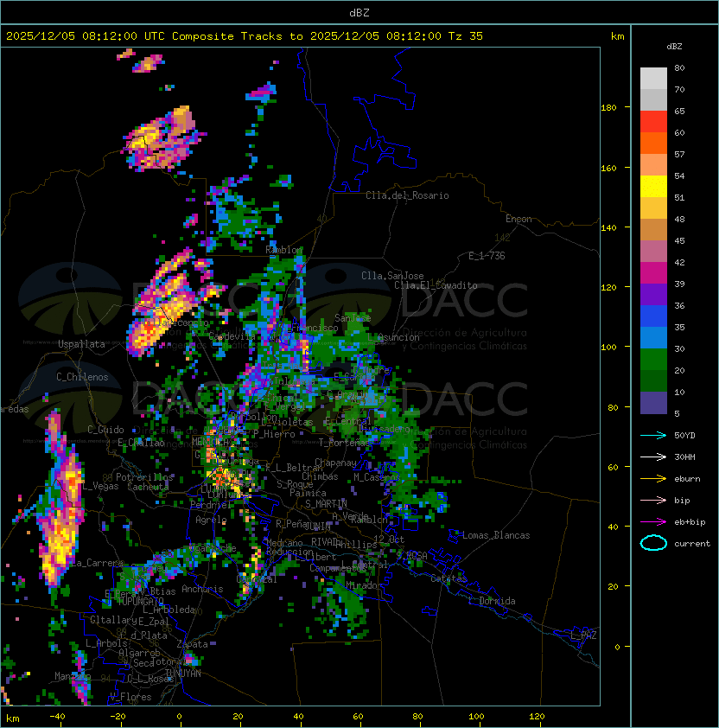Click the '30HM' legend label
The width and height of the screenshot is (719, 728).
pos(684,457)
